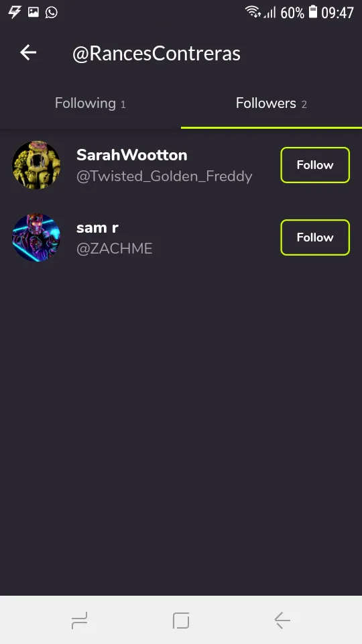Tap the Android home button
Screen dimensions: 362x644
point(181,620)
